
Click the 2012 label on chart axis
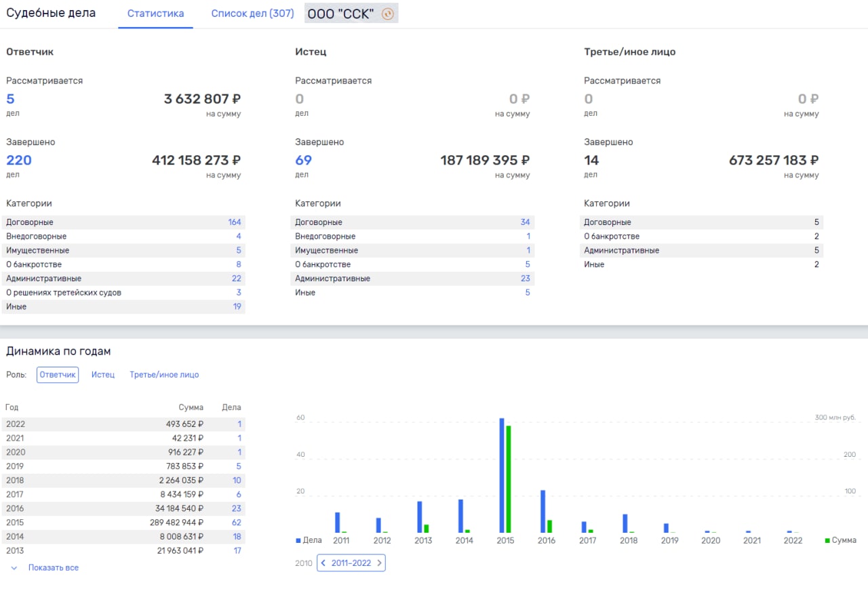click(382, 541)
